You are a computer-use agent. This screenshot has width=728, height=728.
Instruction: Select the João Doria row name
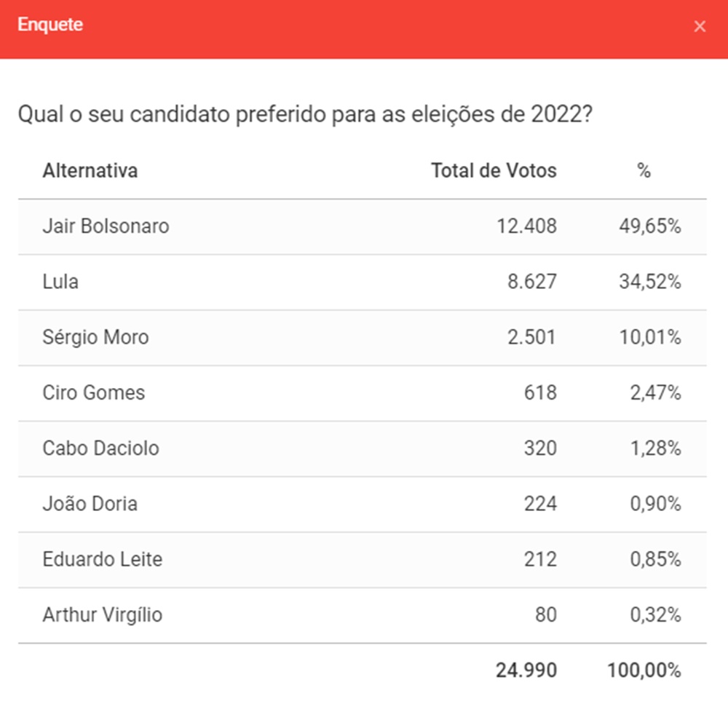(x=90, y=504)
